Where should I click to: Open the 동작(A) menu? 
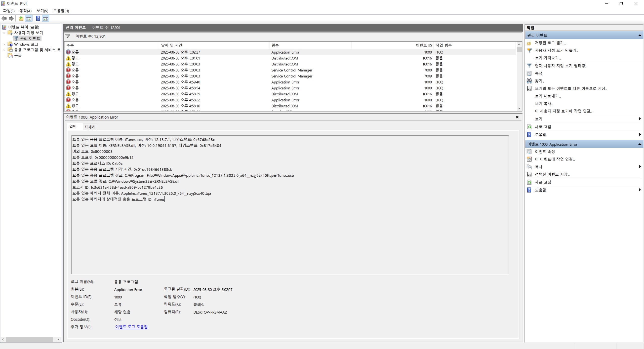[25, 11]
